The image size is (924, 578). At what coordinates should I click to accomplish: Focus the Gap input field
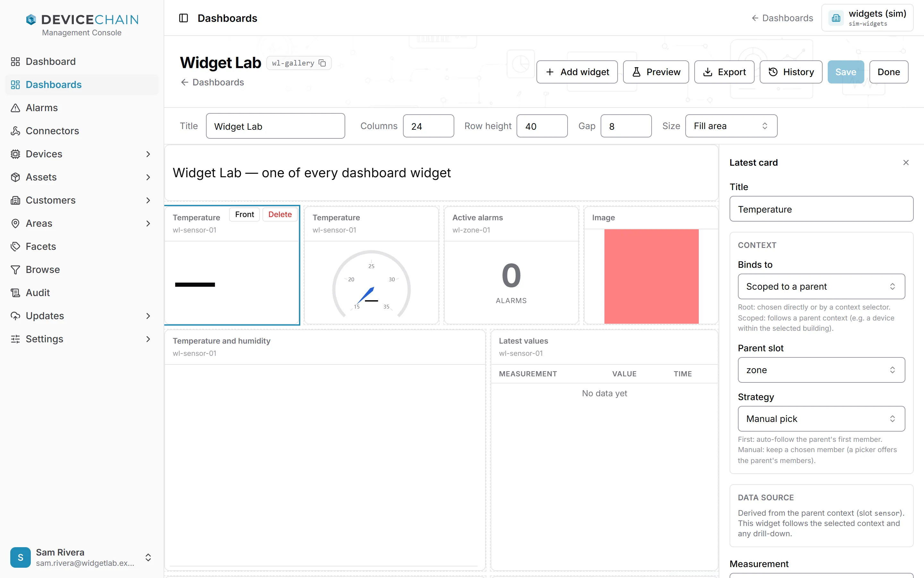coord(626,126)
